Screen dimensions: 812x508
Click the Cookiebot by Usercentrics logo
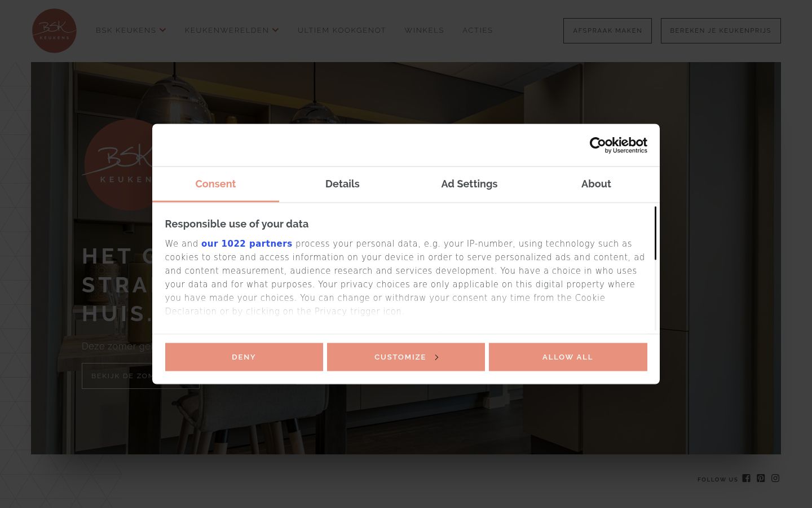pyautogui.click(x=618, y=145)
